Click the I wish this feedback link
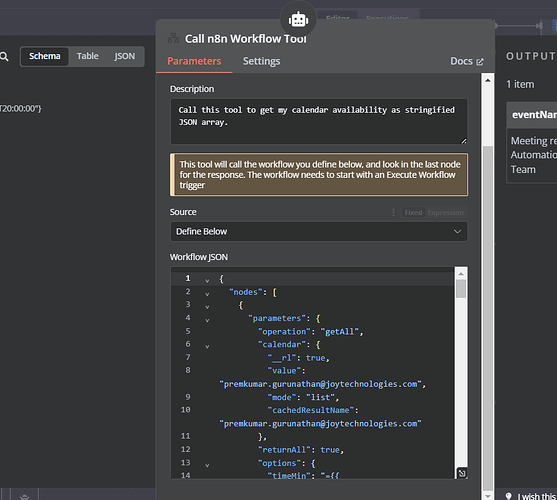Image resolution: width=557 pixels, height=500 pixels. 537,496
